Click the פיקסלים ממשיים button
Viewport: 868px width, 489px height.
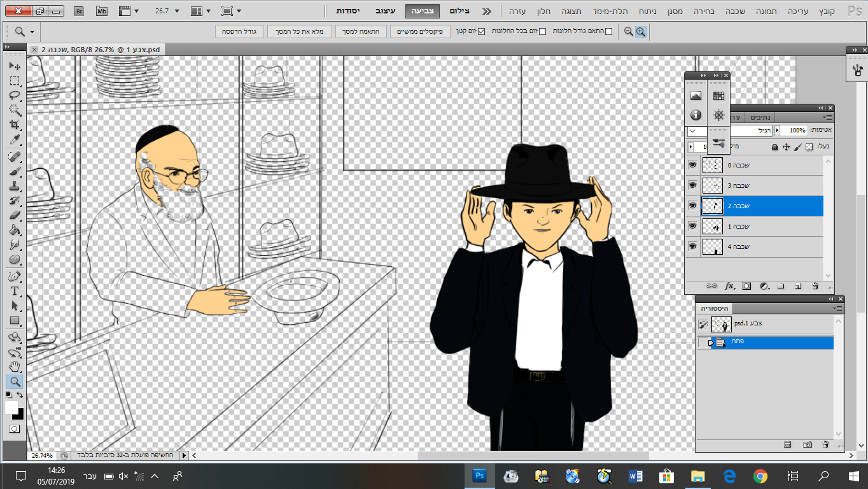click(x=421, y=31)
